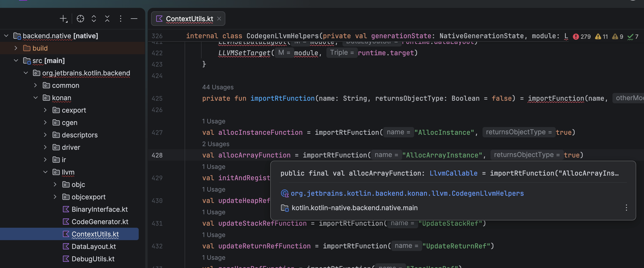
Task: Open the project panel options menu
Action: 120,19
